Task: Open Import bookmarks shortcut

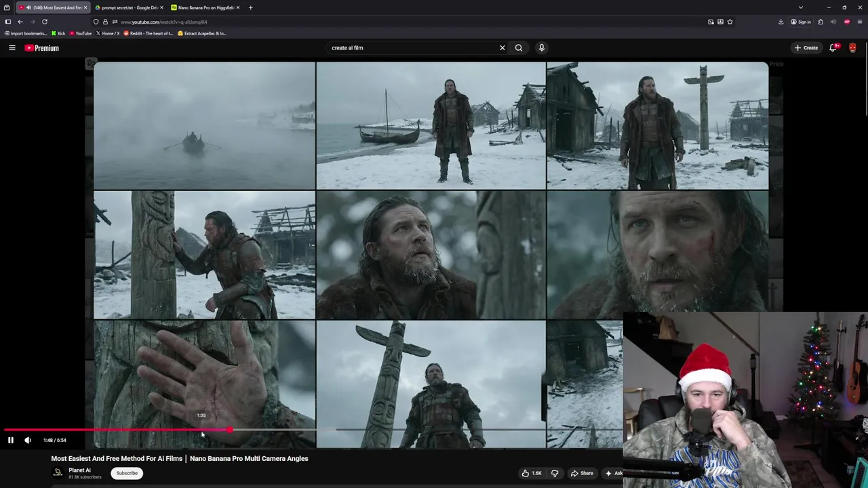Action: [x=26, y=33]
